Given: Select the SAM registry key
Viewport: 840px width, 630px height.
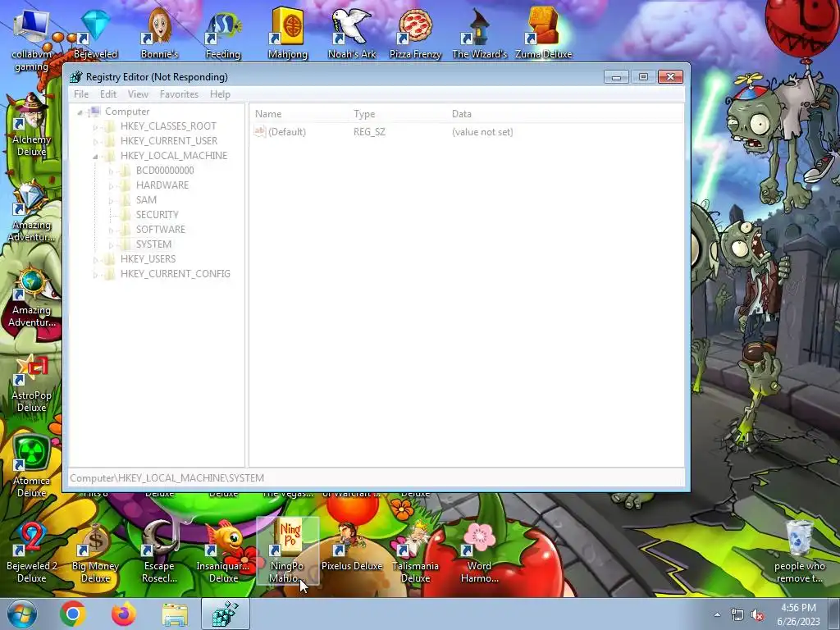Looking at the screenshot, I should tap(146, 200).
